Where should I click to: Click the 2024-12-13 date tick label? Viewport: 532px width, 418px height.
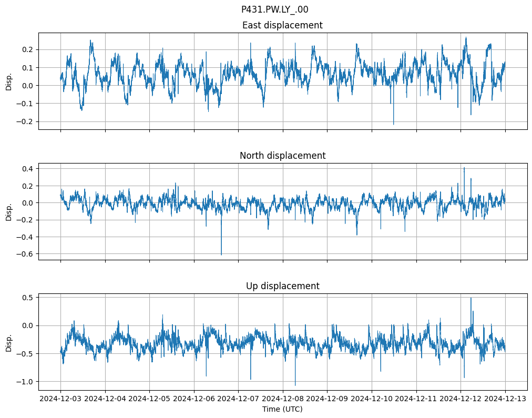pos(505,399)
